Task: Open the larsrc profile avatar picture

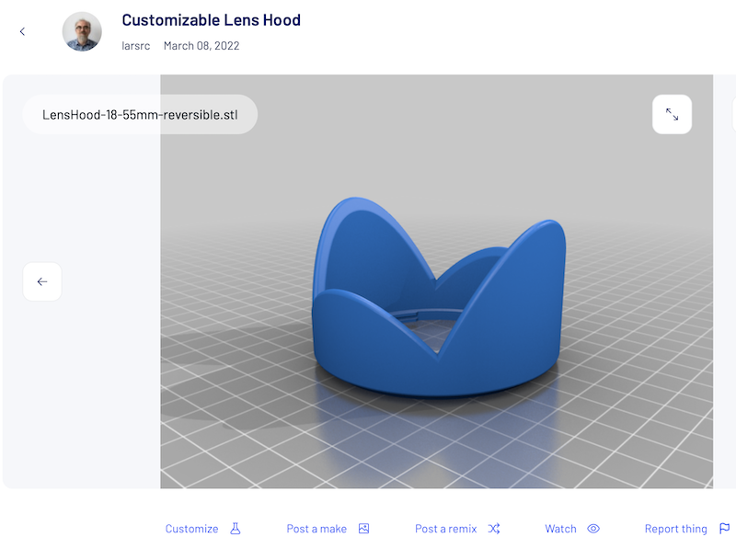Action: pyautogui.click(x=82, y=31)
